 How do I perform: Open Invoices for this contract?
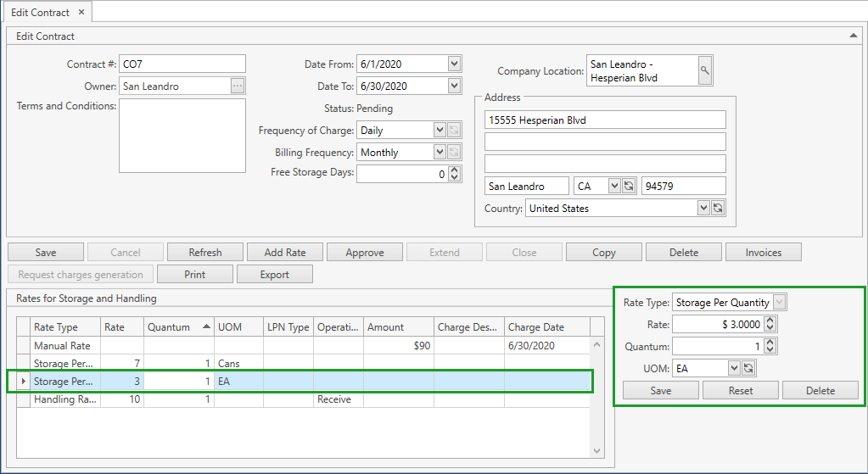(764, 252)
